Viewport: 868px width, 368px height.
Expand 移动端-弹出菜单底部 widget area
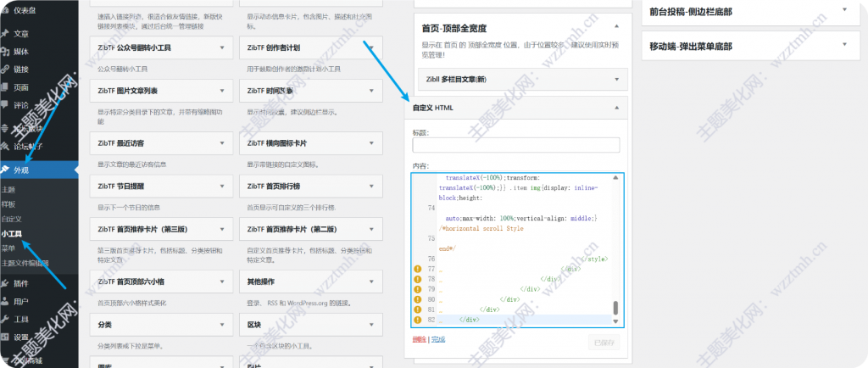pos(845,46)
